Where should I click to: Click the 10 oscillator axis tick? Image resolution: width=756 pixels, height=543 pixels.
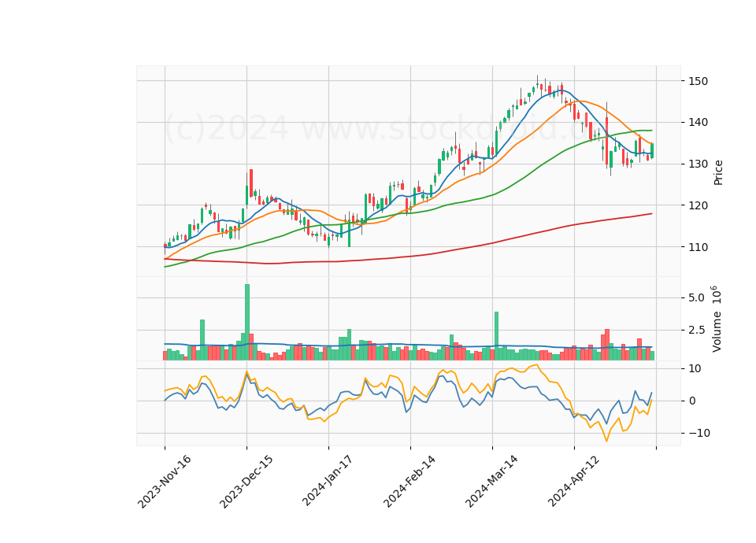[x=695, y=368]
